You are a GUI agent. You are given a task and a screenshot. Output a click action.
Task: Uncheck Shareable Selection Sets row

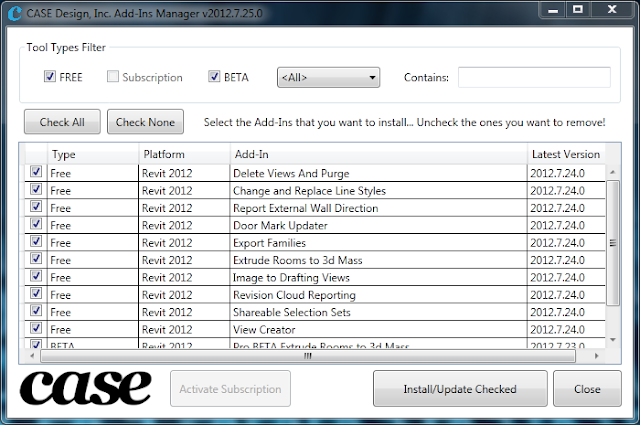[x=36, y=311]
